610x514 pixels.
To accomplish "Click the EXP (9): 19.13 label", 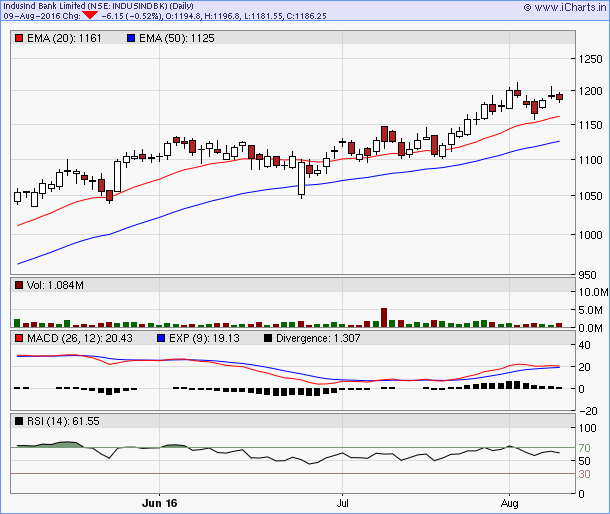I will (x=204, y=338).
